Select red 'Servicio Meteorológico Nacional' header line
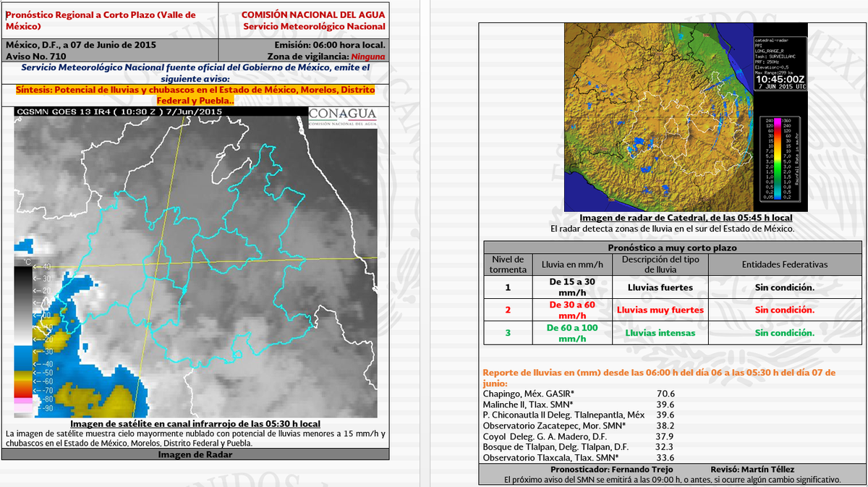The width and height of the screenshot is (868, 487). pos(315,26)
